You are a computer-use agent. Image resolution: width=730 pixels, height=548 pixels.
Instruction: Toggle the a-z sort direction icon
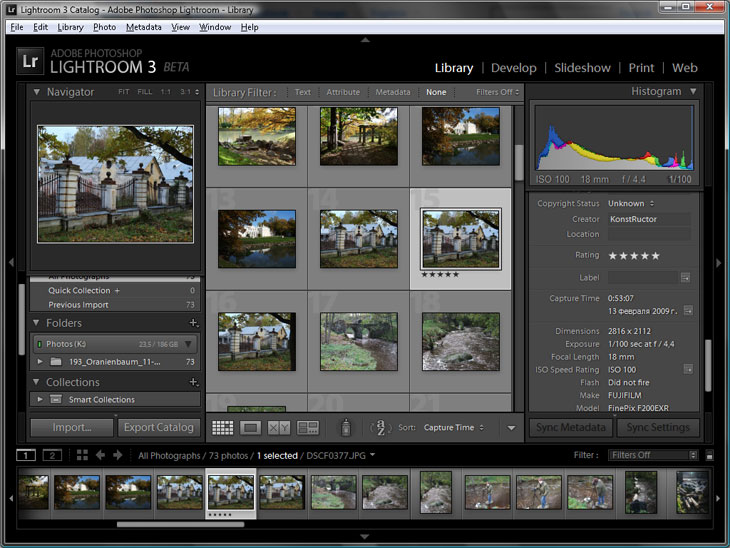380,427
